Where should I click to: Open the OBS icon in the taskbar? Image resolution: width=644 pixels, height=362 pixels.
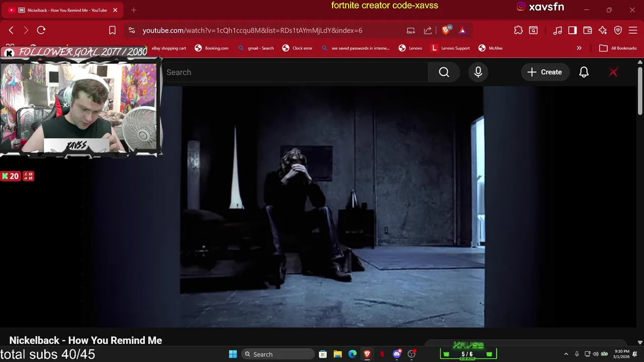point(412,354)
